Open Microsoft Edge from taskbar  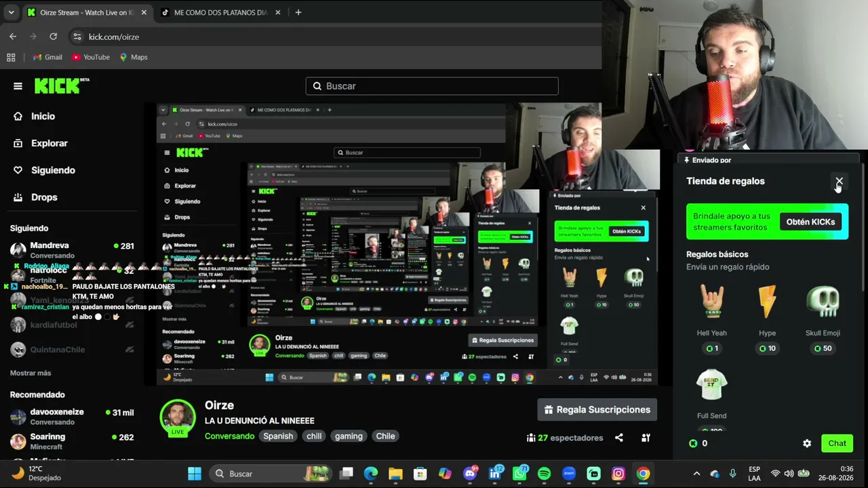click(371, 474)
